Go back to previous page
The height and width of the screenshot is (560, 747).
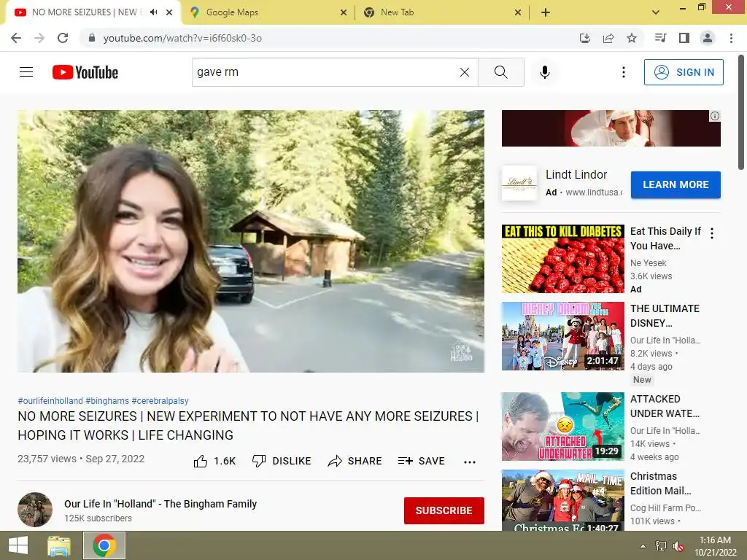16,38
